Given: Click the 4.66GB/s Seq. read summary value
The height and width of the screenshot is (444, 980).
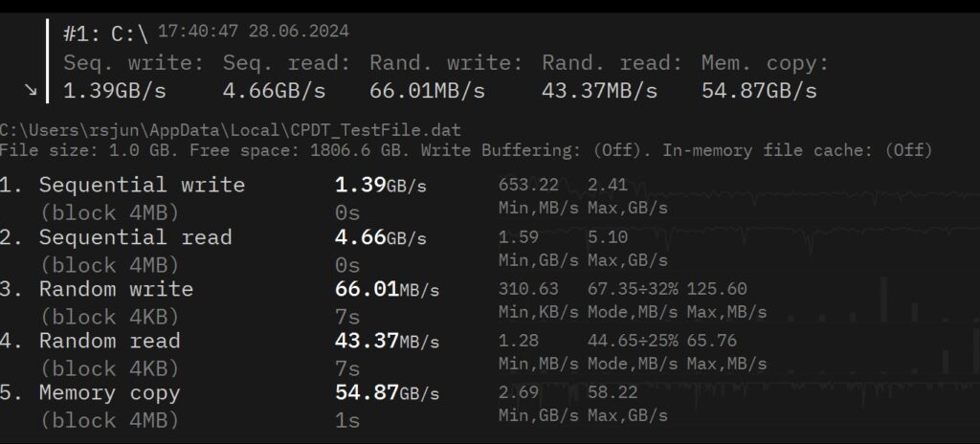Looking at the screenshot, I should [x=274, y=91].
